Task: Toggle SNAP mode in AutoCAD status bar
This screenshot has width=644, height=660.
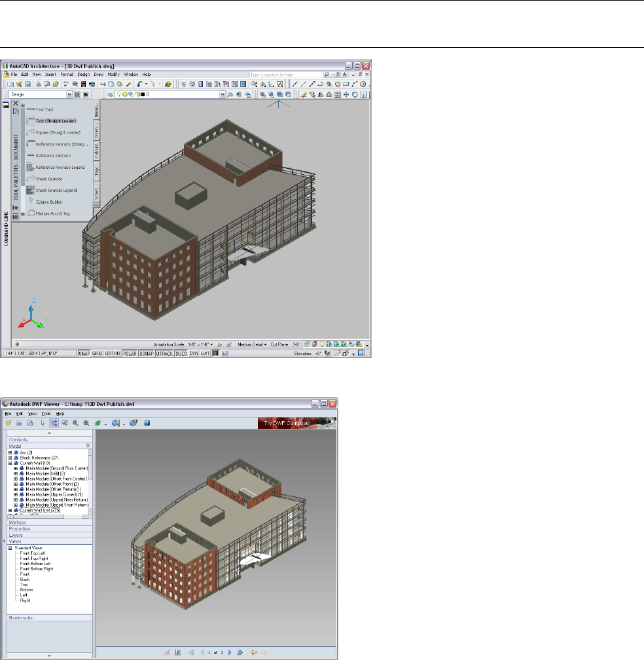Action: point(84,354)
